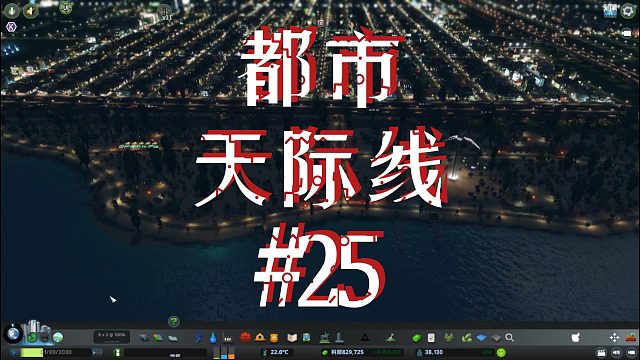Toggle the free camera mode button
The image size is (640, 360).
(616, 352)
